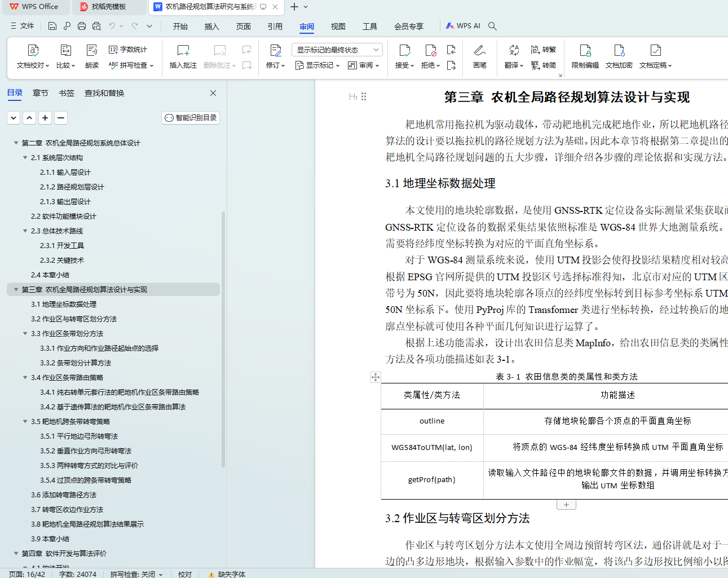This screenshot has width=728, height=578.
Task: Click the table move handle above the table
Action: (376, 377)
